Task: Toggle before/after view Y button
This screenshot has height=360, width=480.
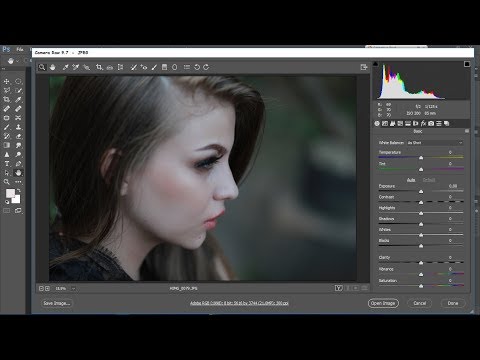Action: (x=339, y=288)
